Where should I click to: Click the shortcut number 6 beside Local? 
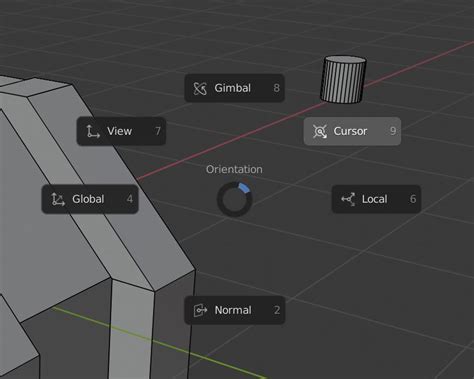coord(413,199)
